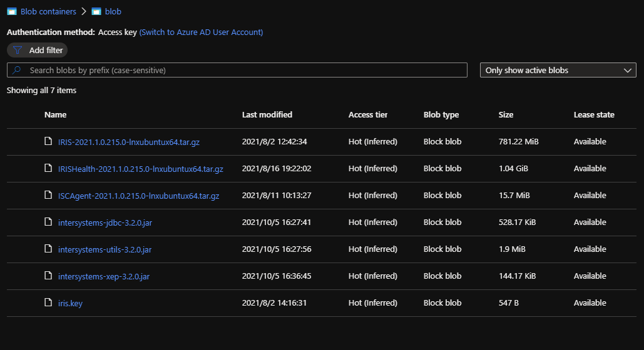Click file icon beside intersystems-jdbc-3.2.0.jar

[48, 222]
